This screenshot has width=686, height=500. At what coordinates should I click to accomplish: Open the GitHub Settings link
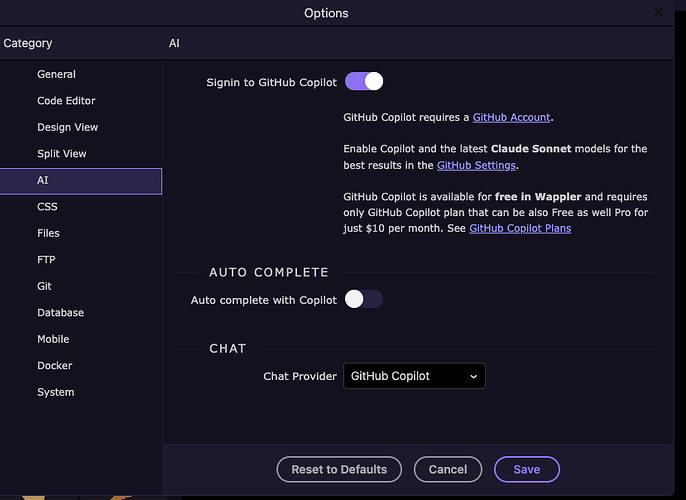(x=476, y=165)
